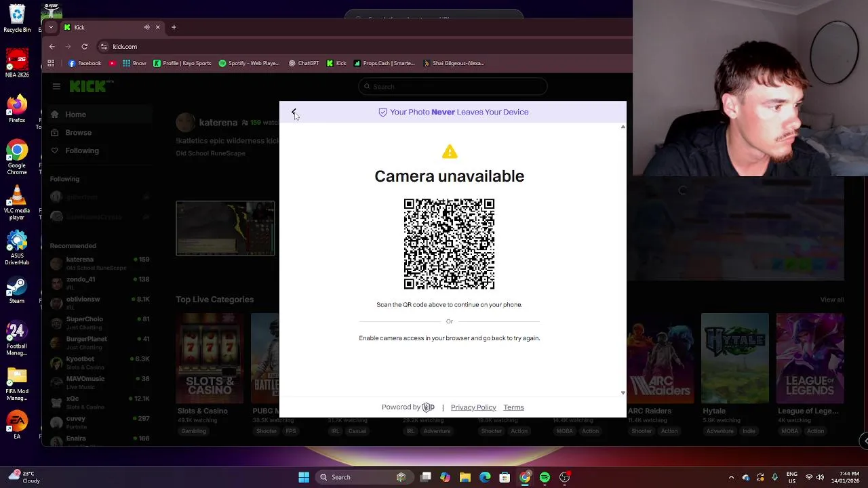Click scroll up arrow of dialog scrollbar

[x=623, y=127]
